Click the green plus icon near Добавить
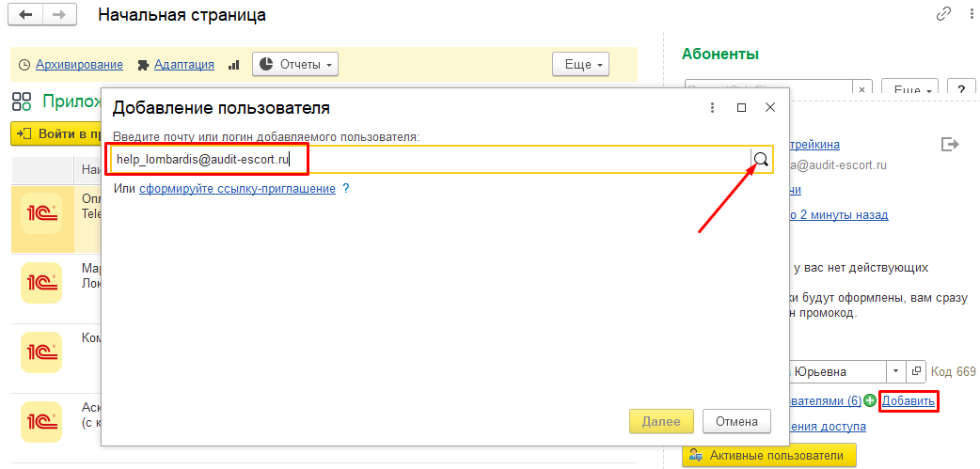 (x=871, y=402)
